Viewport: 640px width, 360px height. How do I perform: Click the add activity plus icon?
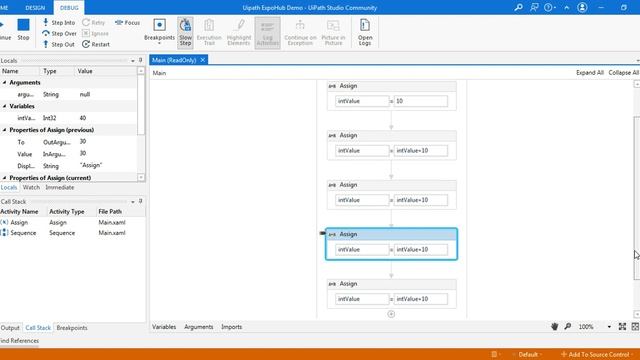point(391,314)
